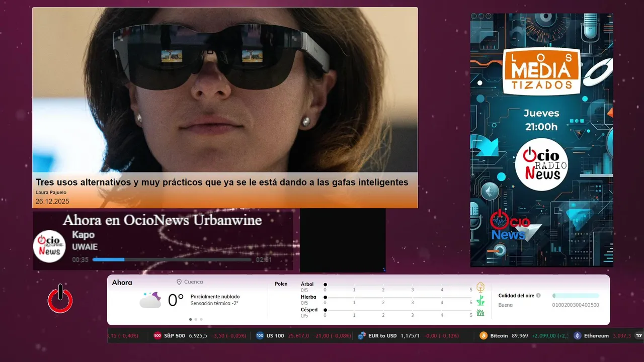Click the Calidad del aire label
Screen dimensions: 644x362
516,296
